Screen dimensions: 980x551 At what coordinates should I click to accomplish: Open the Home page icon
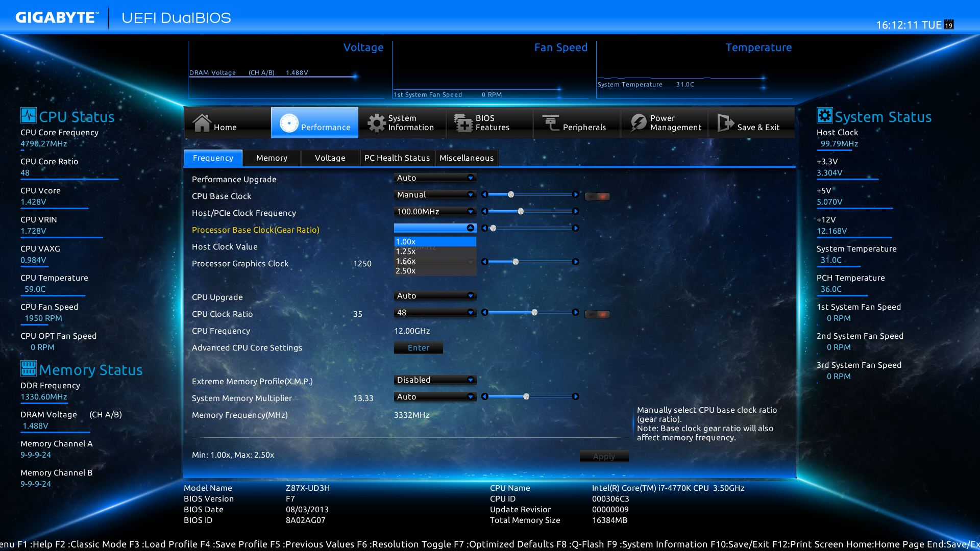202,123
